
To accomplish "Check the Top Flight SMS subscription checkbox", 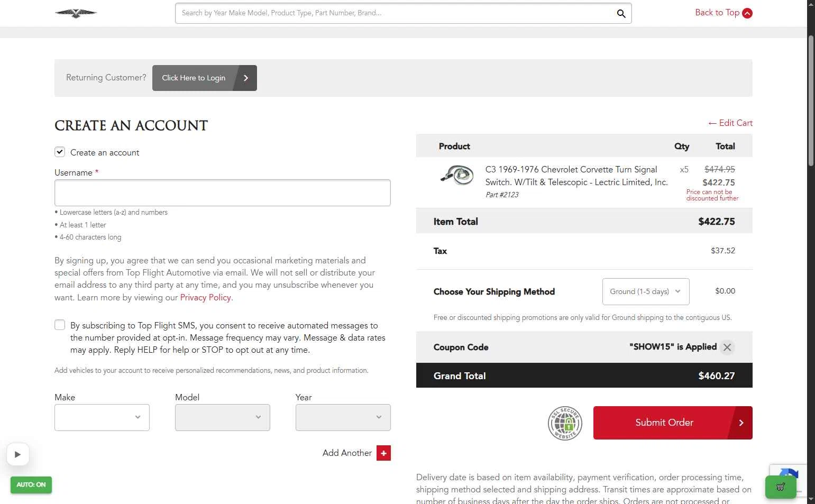I will pyautogui.click(x=60, y=325).
